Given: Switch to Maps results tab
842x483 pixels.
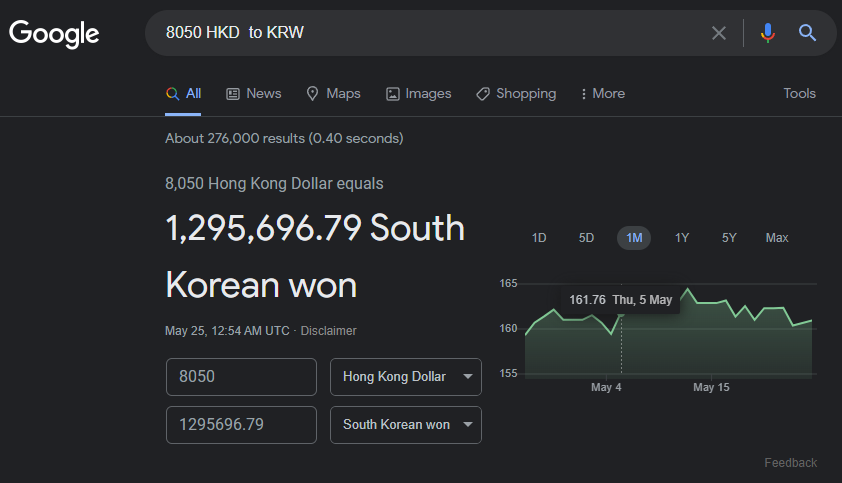Looking at the screenshot, I should [x=333, y=93].
